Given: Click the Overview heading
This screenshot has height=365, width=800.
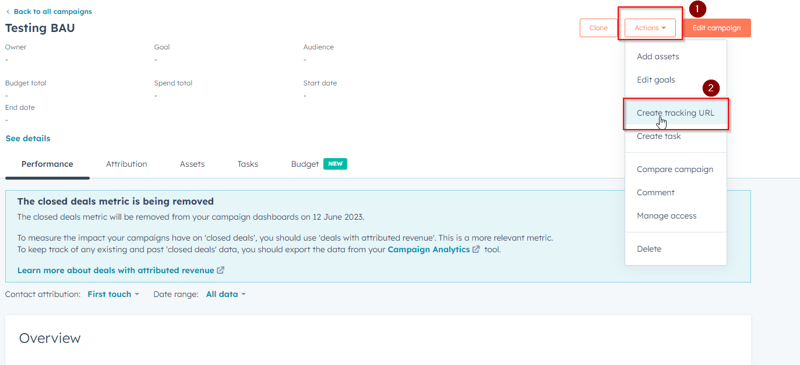Looking at the screenshot, I should point(50,338).
